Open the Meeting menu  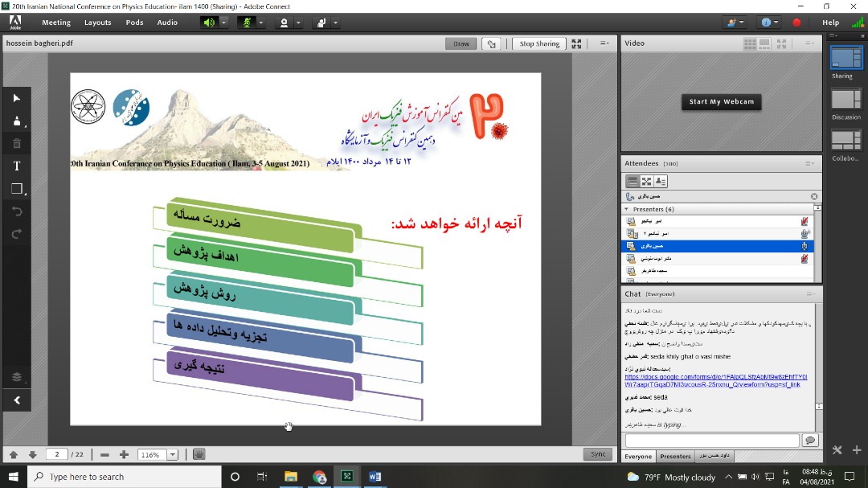pyautogui.click(x=56, y=23)
